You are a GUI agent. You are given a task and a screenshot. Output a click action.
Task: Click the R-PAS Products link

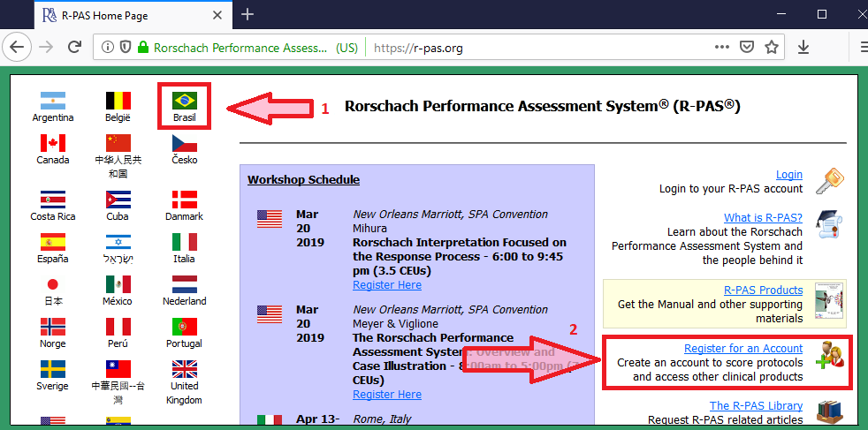(763, 290)
